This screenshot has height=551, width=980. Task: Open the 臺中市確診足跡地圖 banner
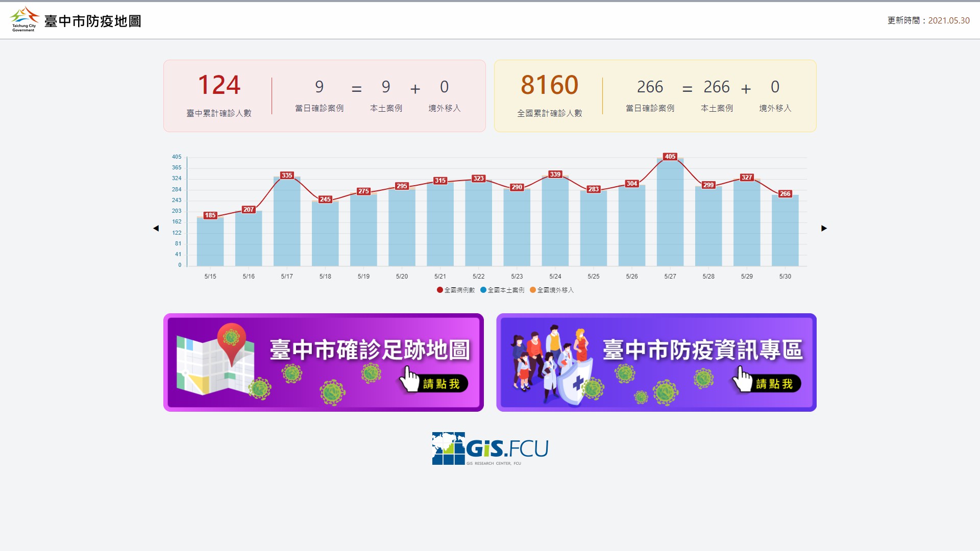(323, 362)
